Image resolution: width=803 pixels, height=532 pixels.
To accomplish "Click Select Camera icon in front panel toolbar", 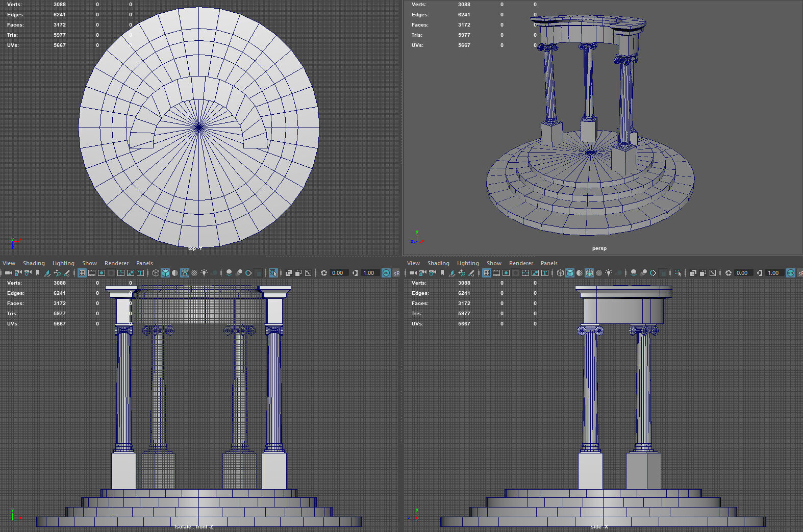I will [x=9, y=273].
